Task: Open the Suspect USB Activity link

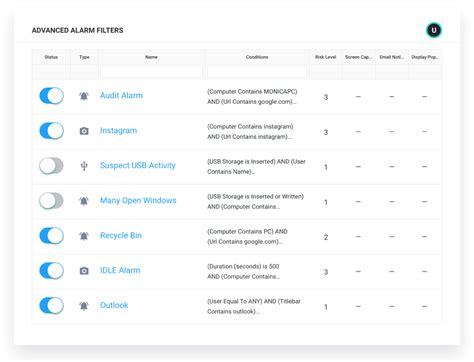Action: [138, 166]
